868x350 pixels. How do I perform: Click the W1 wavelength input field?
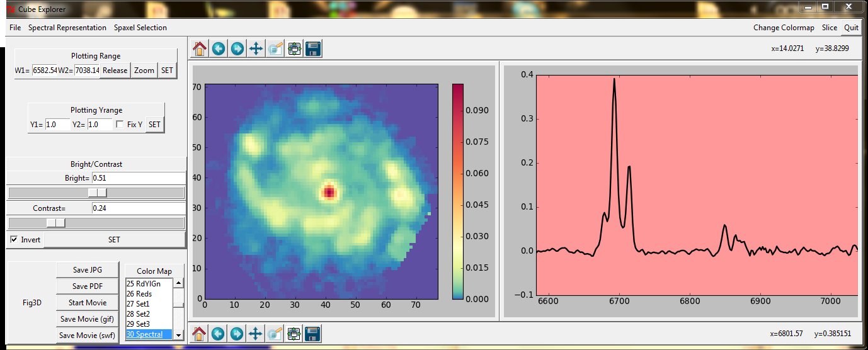(x=45, y=71)
